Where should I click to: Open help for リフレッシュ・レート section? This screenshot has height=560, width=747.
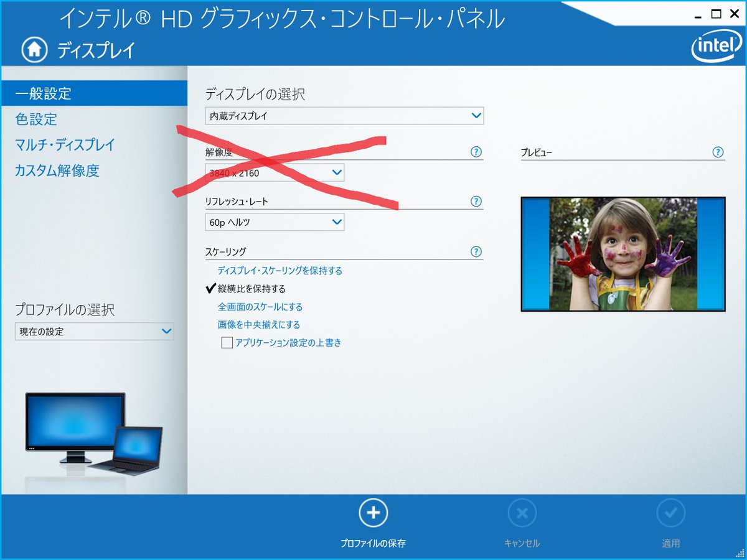[476, 202]
